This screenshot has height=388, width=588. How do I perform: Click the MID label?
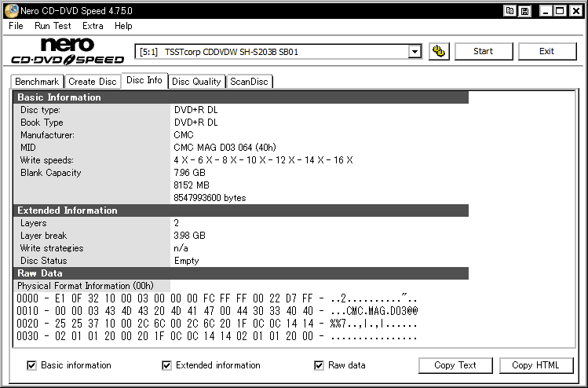pyautogui.click(x=28, y=148)
